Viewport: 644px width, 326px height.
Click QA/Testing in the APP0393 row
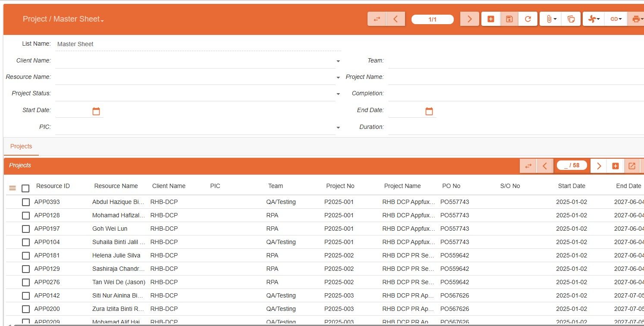coord(281,202)
